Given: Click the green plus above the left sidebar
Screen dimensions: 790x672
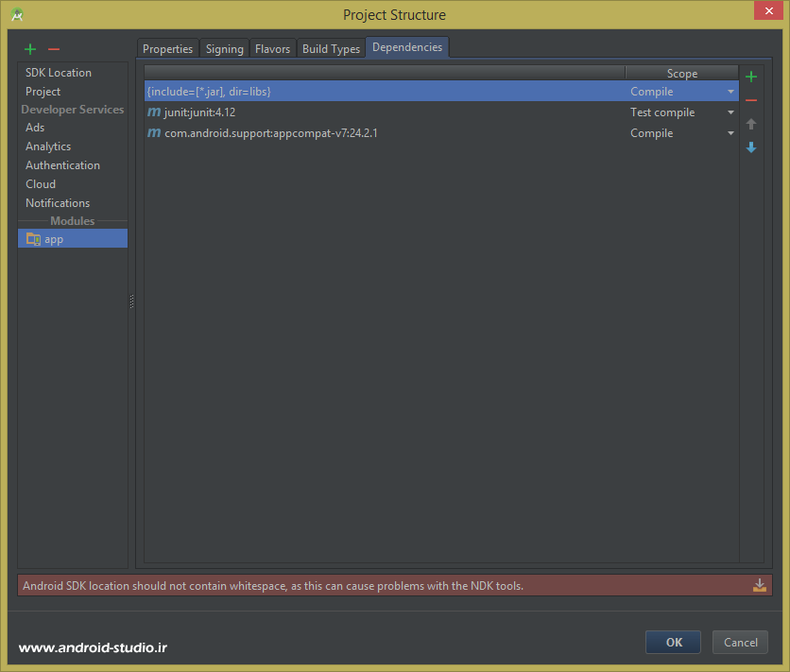Looking at the screenshot, I should click(x=29, y=48).
